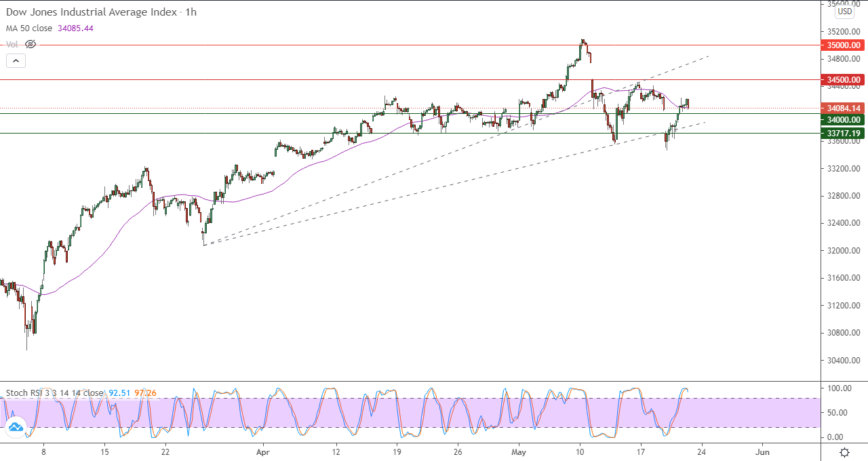Image resolution: width=868 pixels, height=461 pixels.
Task: Click the 35200.00 price axis value
Action: (x=843, y=31)
